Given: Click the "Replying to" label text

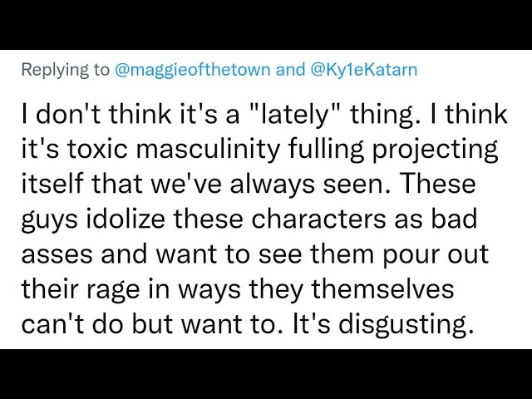Looking at the screenshot, I should click(x=65, y=70).
